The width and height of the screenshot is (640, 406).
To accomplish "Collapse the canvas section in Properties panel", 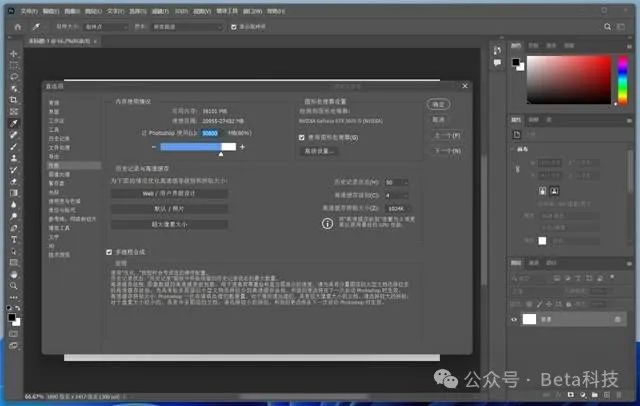I will pyautogui.click(x=513, y=149).
